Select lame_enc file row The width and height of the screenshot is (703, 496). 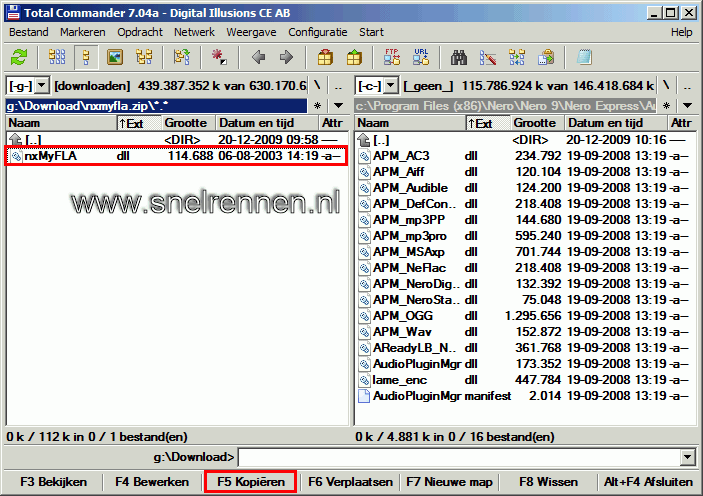click(x=525, y=380)
